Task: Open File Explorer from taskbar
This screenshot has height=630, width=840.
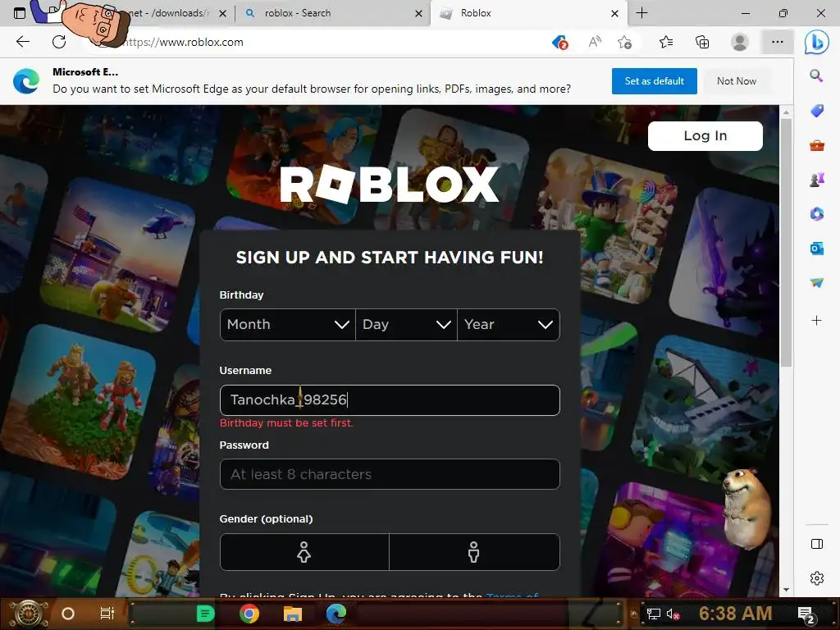Action: (x=293, y=614)
